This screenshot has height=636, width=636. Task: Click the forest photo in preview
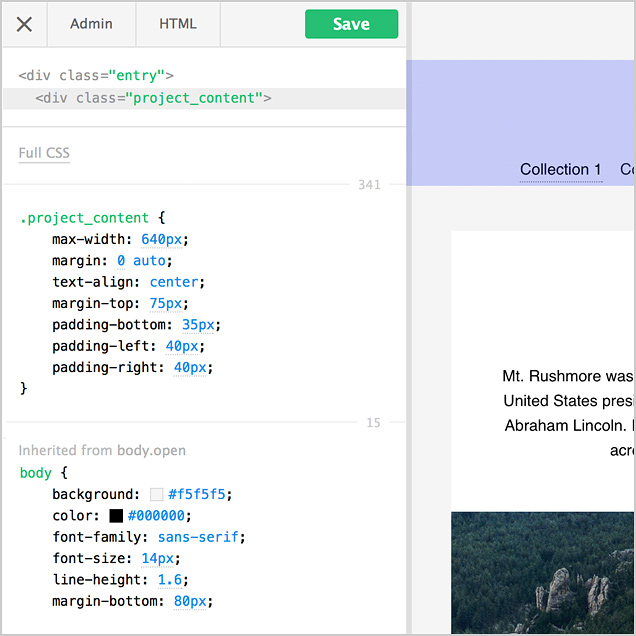543,573
